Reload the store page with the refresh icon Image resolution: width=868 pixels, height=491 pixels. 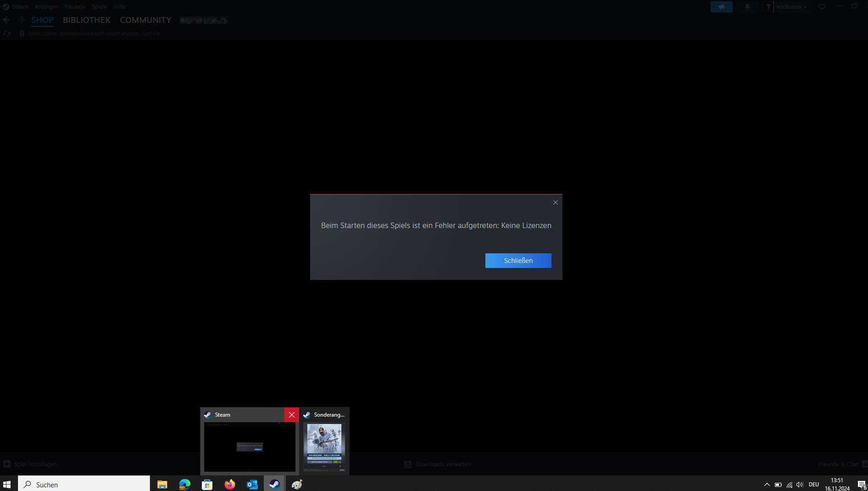pyautogui.click(x=6, y=33)
